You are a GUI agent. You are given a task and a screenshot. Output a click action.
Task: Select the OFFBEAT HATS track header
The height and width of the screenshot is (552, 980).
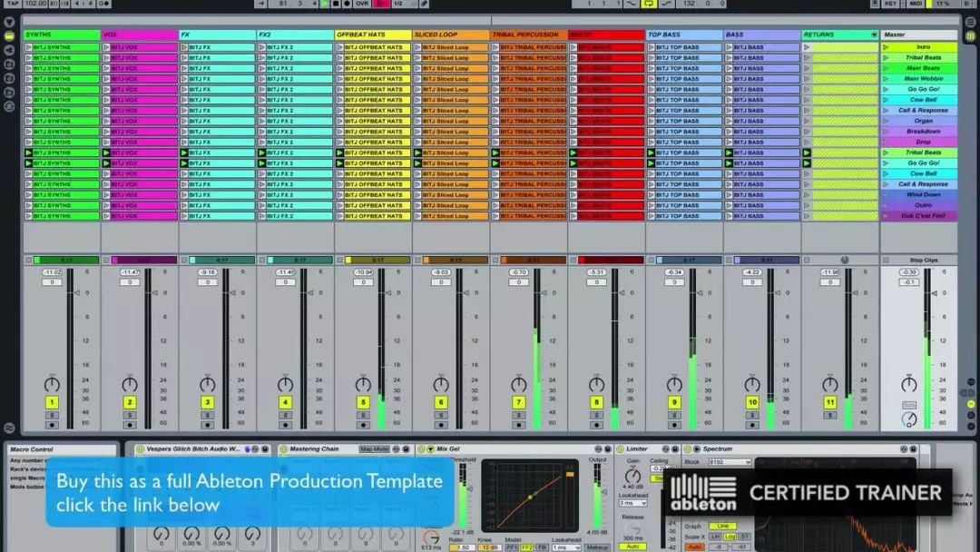pyautogui.click(x=372, y=35)
